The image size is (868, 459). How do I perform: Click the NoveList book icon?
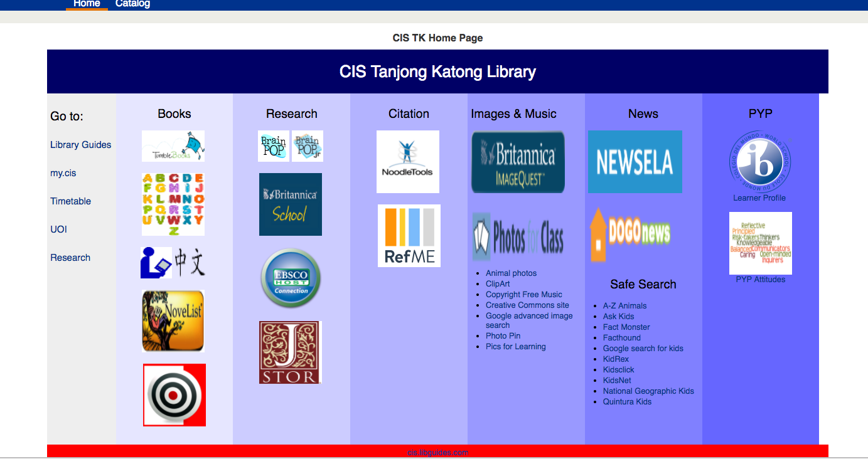[173, 321]
